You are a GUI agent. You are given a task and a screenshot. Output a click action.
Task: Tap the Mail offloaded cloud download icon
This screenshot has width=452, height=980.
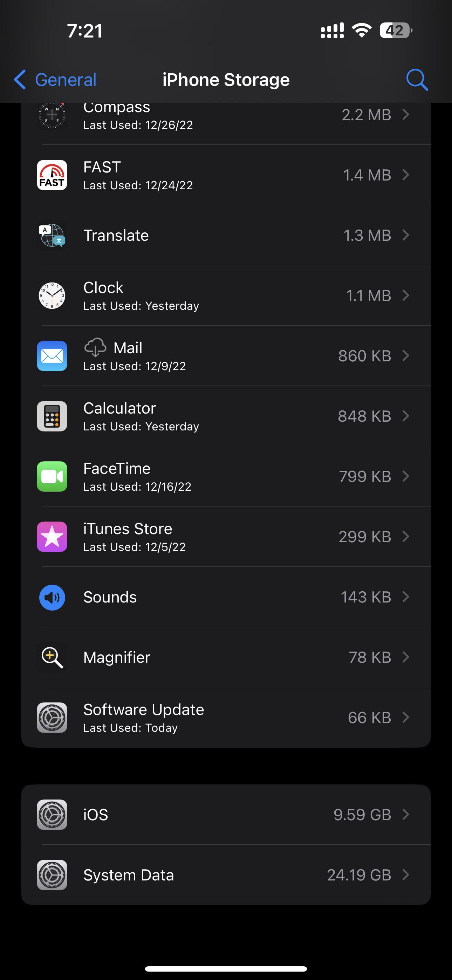tap(95, 347)
